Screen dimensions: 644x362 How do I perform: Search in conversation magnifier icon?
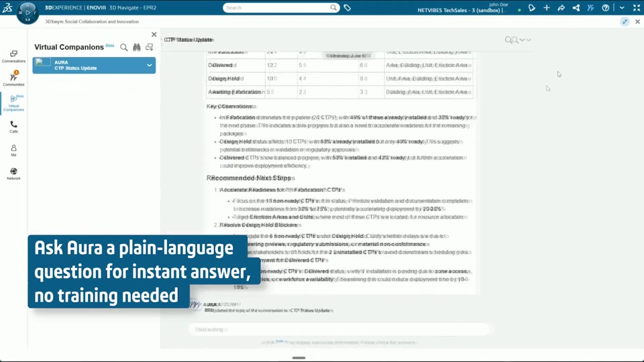point(508,40)
